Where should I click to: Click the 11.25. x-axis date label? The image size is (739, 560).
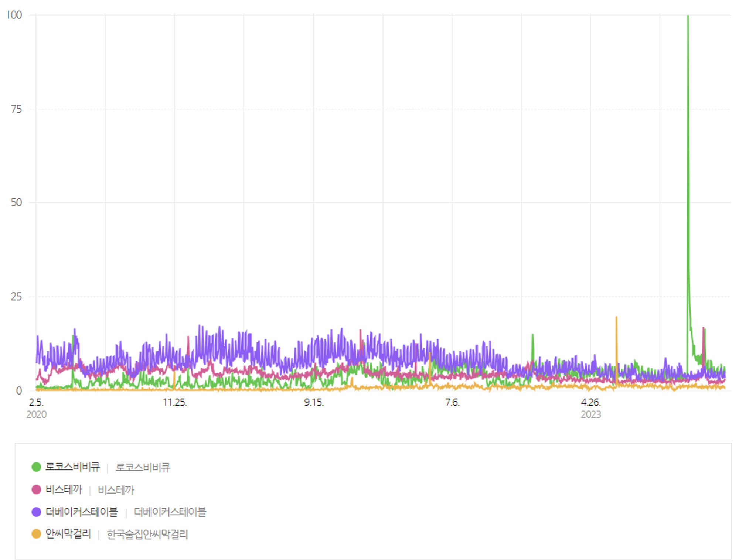point(175,402)
